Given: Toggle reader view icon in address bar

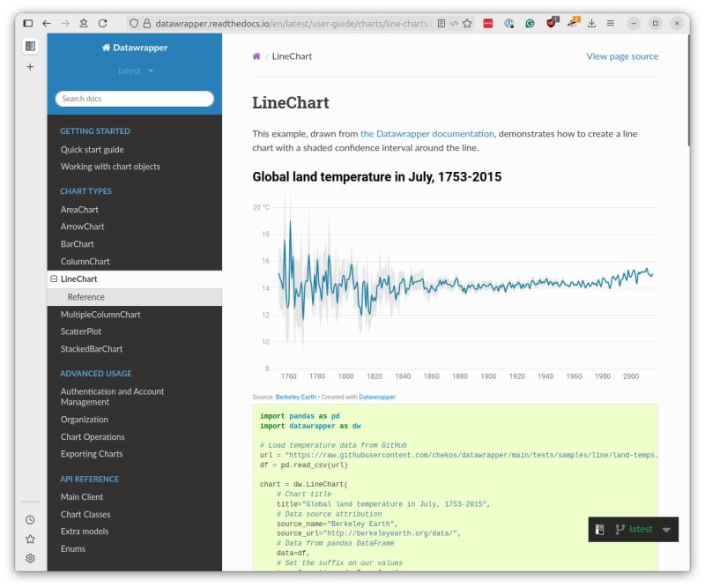Looking at the screenshot, I should click(442, 24).
